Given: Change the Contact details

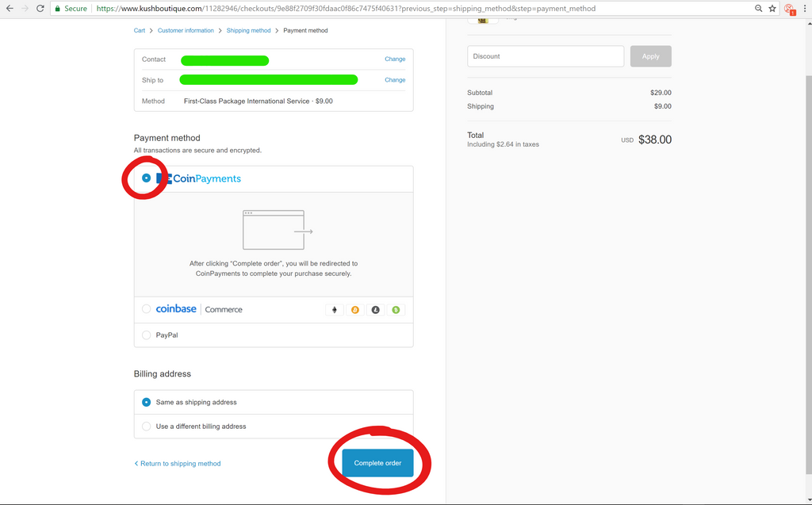Looking at the screenshot, I should 395,59.
